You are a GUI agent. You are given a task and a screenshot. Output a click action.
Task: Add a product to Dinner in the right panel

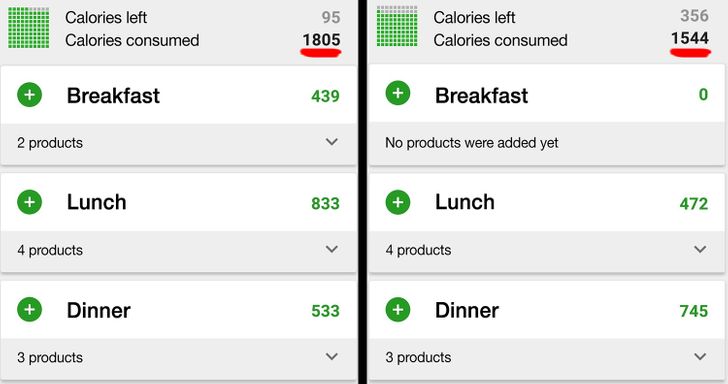coord(398,310)
